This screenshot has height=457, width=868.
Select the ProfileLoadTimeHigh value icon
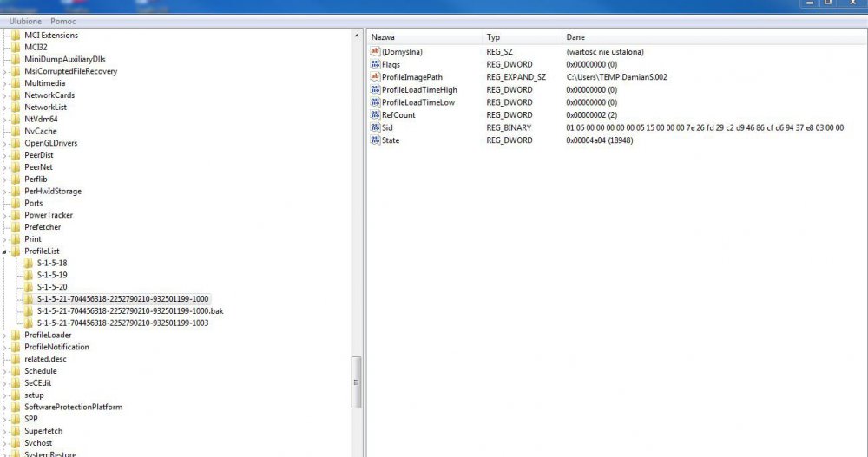coord(376,90)
